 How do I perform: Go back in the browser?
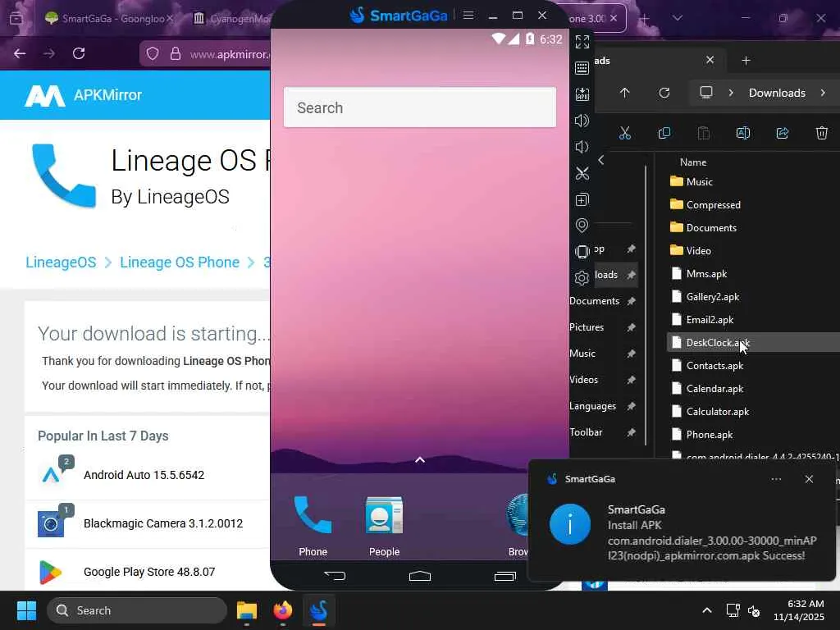coord(20,53)
